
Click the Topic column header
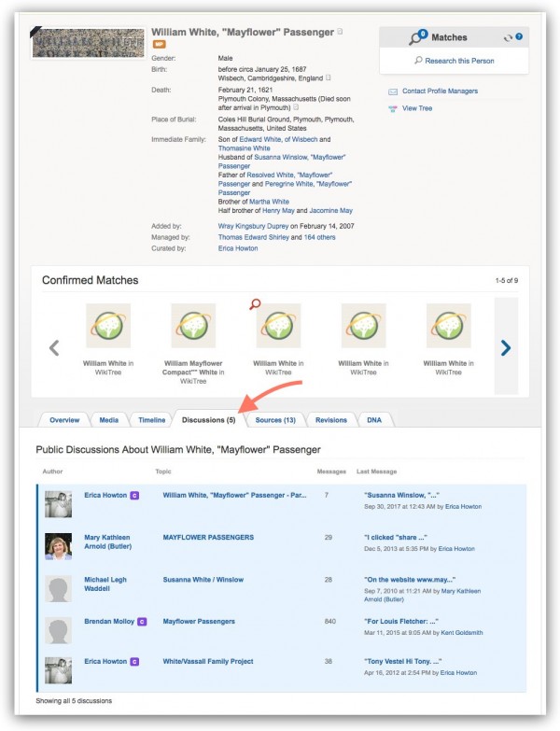click(x=163, y=471)
